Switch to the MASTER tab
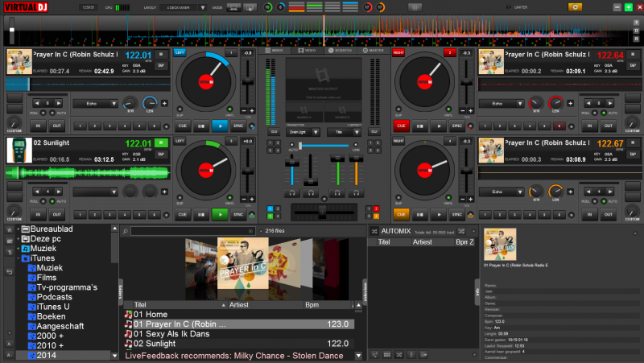Screen dimensions: 644x363 (373, 50)
